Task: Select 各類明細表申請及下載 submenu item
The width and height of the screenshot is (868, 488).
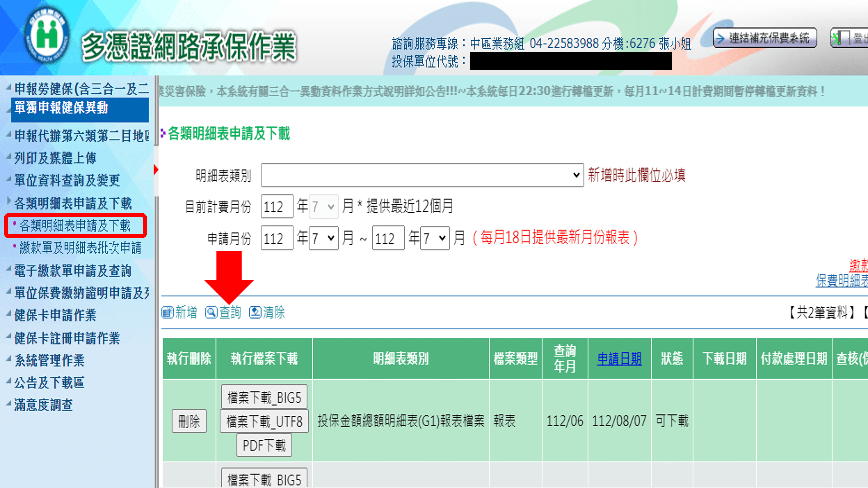Action: (x=75, y=225)
